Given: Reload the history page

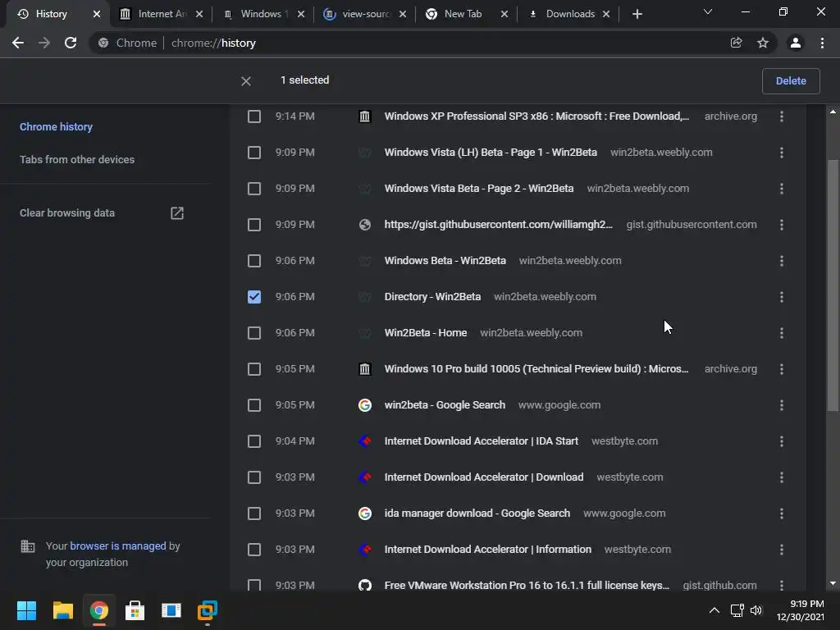Looking at the screenshot, I should coord(71,43).
